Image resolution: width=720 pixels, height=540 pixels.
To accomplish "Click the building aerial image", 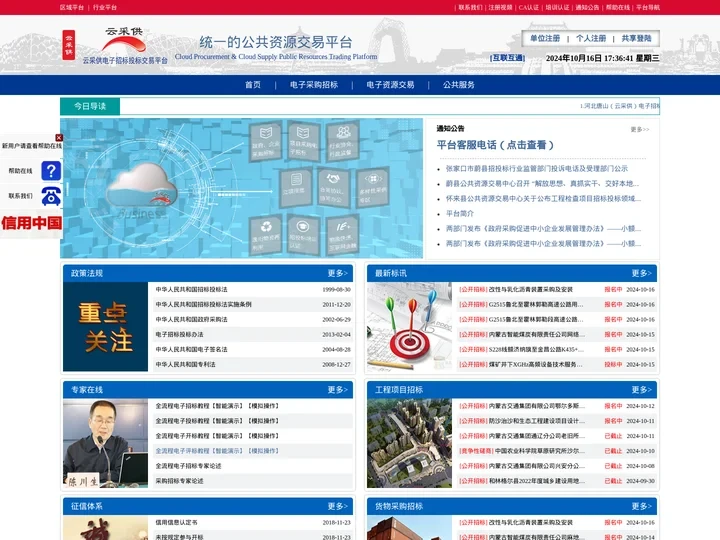I will pyautogui.click(x=410, y=443).
